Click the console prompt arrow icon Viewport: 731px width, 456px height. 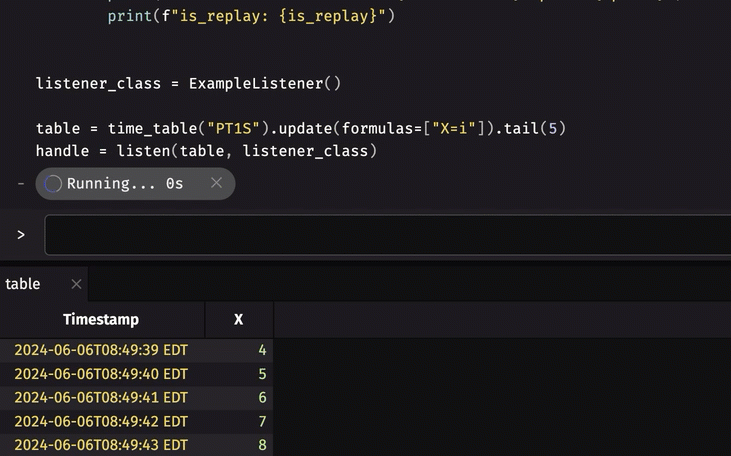click(x=21, y=235)
